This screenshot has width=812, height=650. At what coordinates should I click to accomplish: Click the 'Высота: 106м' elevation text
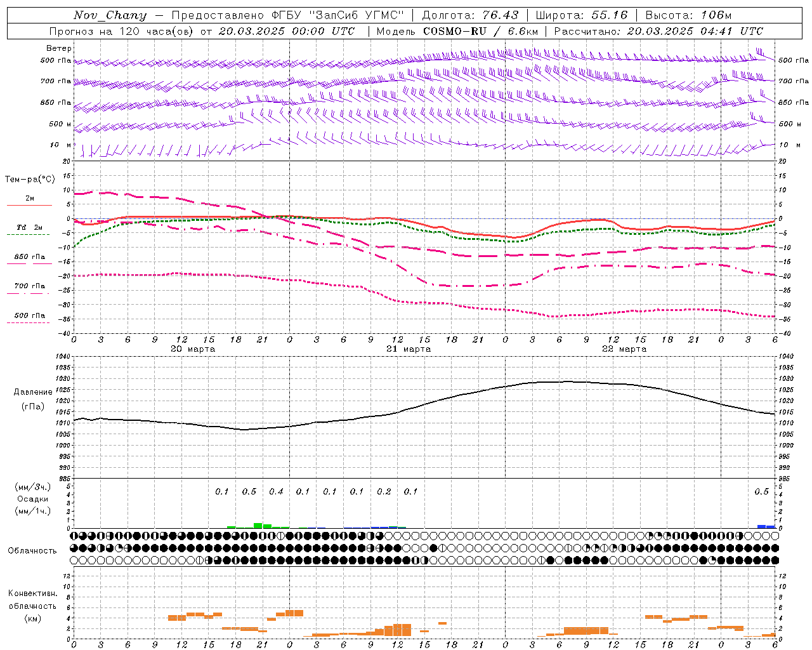688,15
